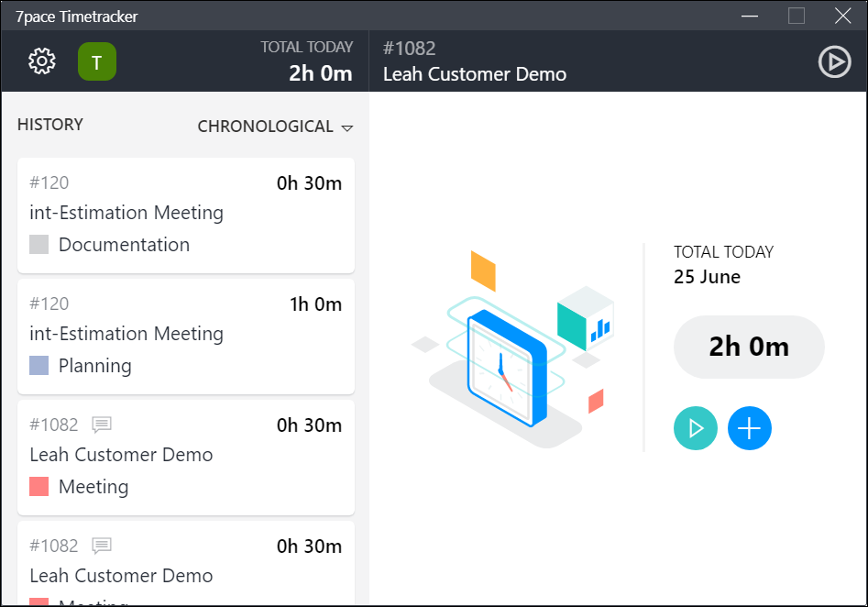Click "2h 0m" in the header bar
Viewport: 868px width, 607px height.
[321, 73]
